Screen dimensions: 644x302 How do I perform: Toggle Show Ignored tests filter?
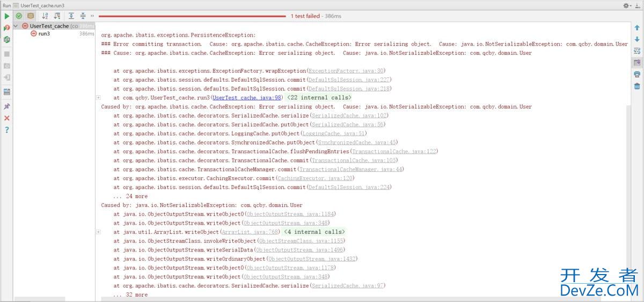pyautogui.click(x=31, y=16)
